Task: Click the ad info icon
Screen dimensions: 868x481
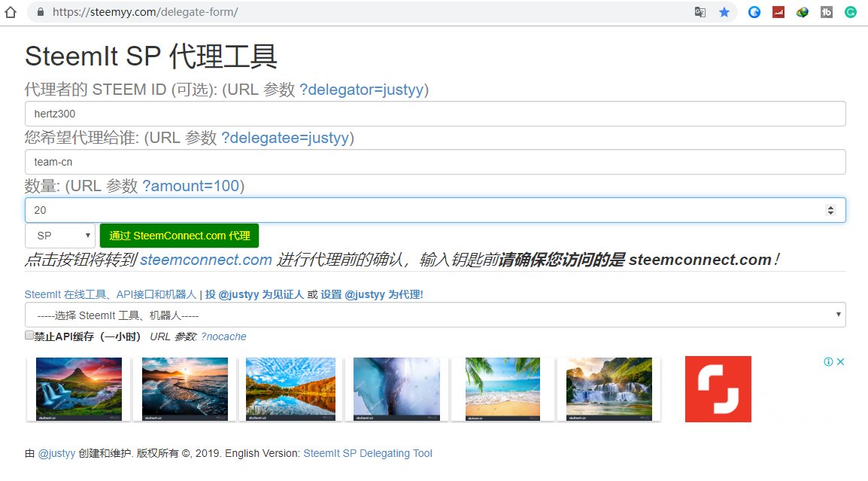Action: pyautogui.click(x=828, y=362)
